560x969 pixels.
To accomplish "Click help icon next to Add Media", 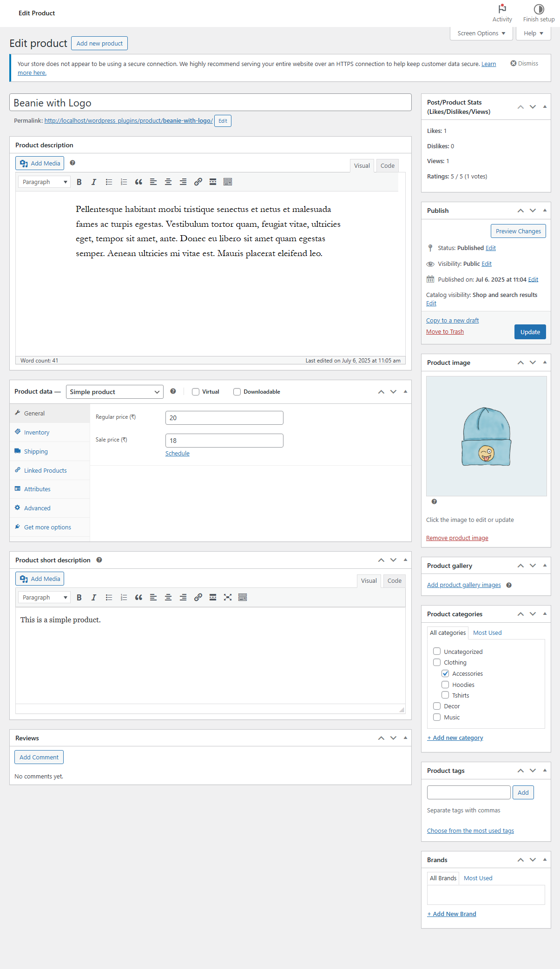I will pos(72,163).
